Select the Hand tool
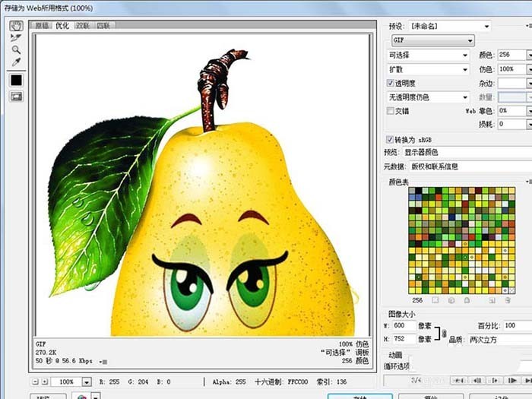The height and width of the screenshot is (399, 532). point(16,26)
